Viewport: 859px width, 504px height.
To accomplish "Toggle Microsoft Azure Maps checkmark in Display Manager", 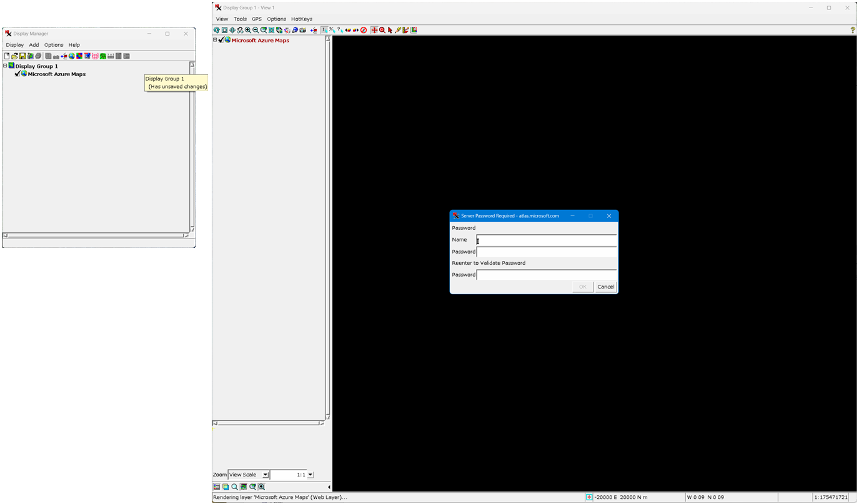I will [17, 74].
